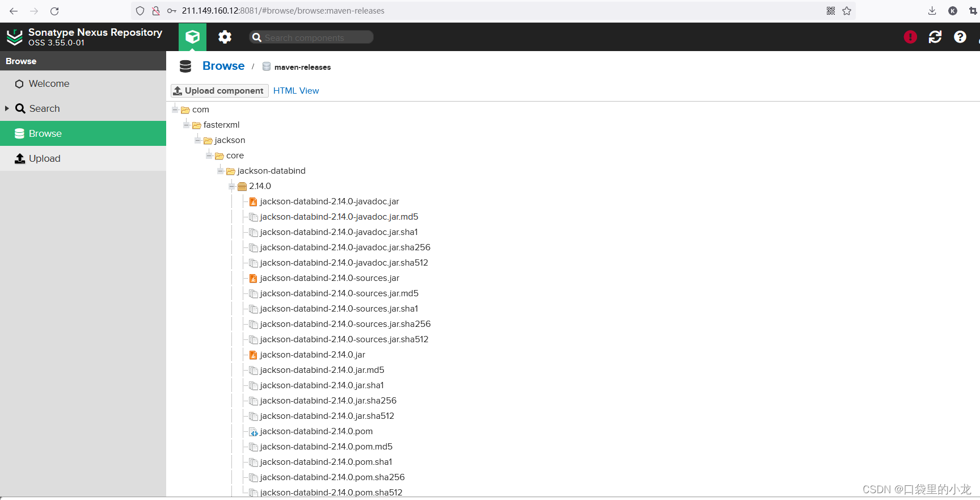Click the refresh icon in Nexus header
Screen dimensions: 980x500
935,37
